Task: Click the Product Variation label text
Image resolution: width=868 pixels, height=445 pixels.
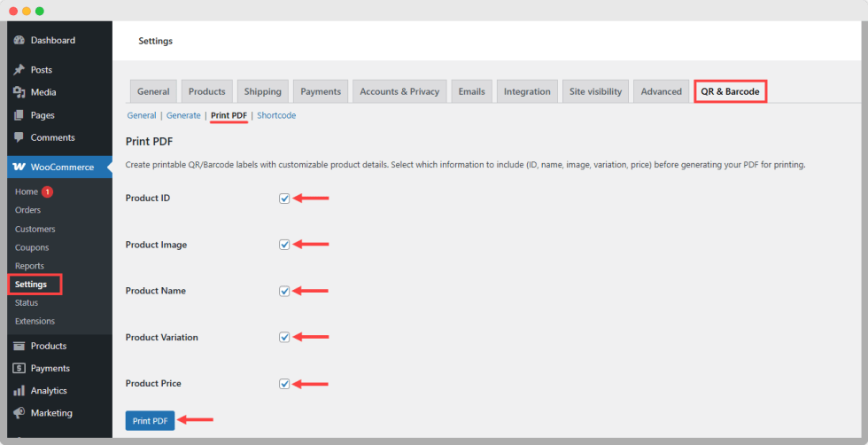Action: tap(161, 337)
